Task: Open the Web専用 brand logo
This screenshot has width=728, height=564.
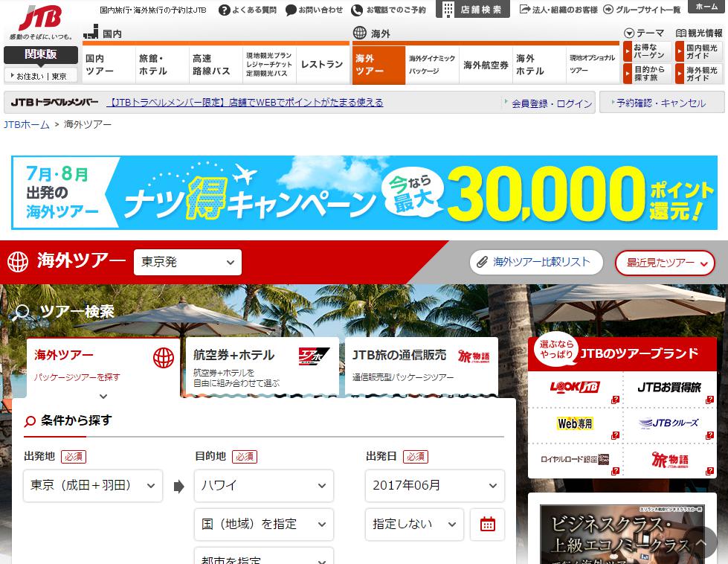Action: pyautogui.click(x=575, y=423)
